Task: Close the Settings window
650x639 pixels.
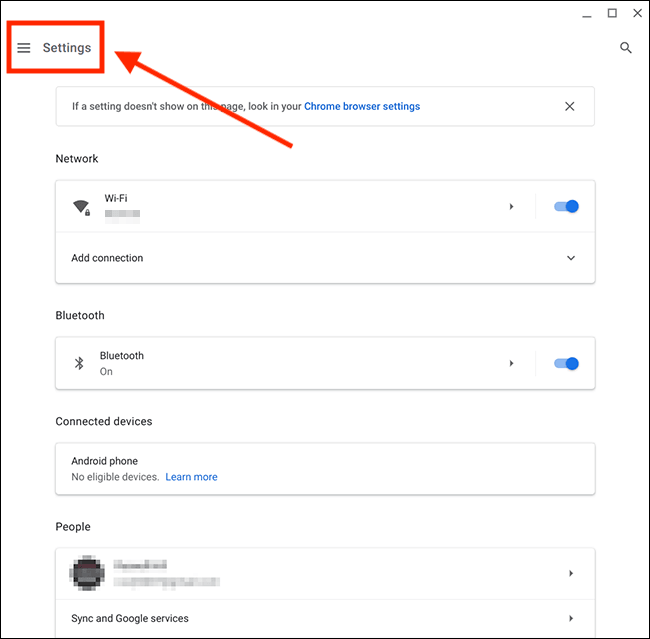Action: pos(637,13)
